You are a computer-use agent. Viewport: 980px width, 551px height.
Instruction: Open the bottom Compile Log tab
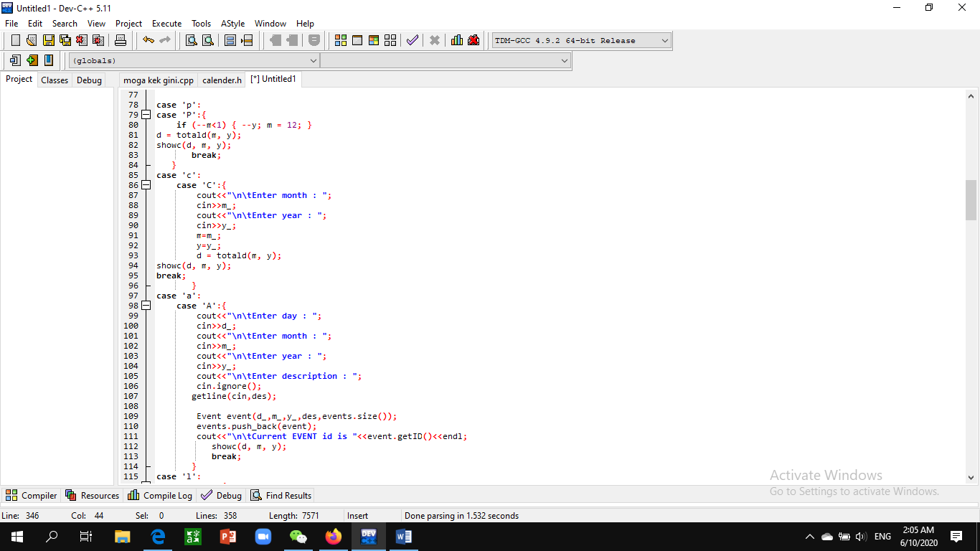coord(160,495)
